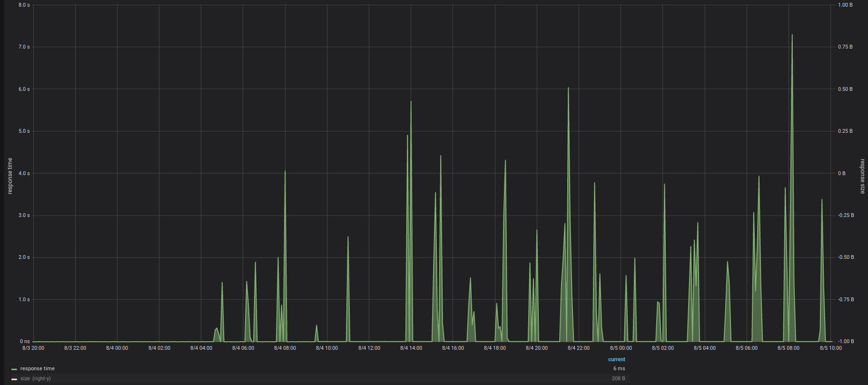Screen dimensions: 868x385
Task: Click the 0 ns left axis label
Action: point(25,342)
